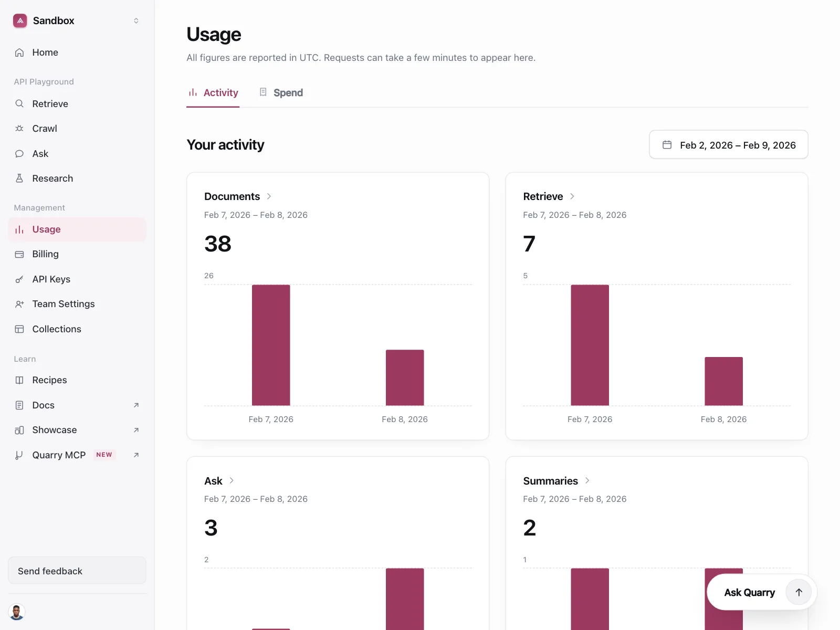This screenshot has height=630, width=840.
Task: Open Team Settings
Action: (x=77, y=304)
